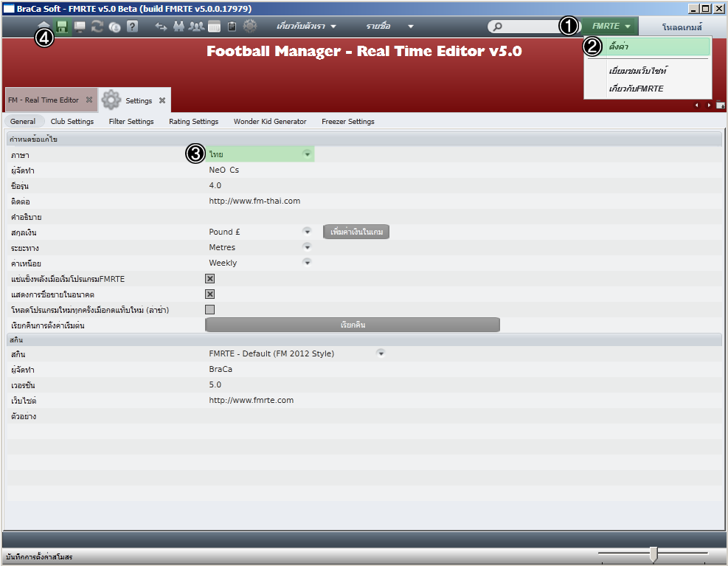Click the swap arrows toolbar icon
Screen dimensions: 728x566
(x=161, y=27)
